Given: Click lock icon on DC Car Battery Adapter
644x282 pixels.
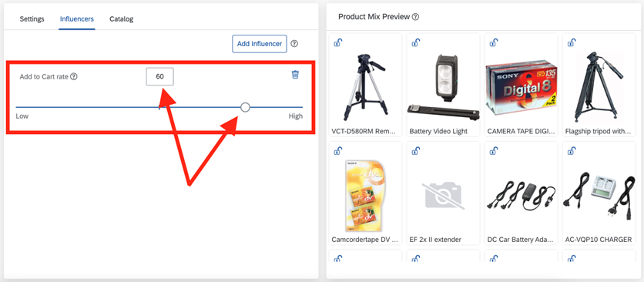Looking at the screenshot, I should pyautogui.click(x=493, y=151).
